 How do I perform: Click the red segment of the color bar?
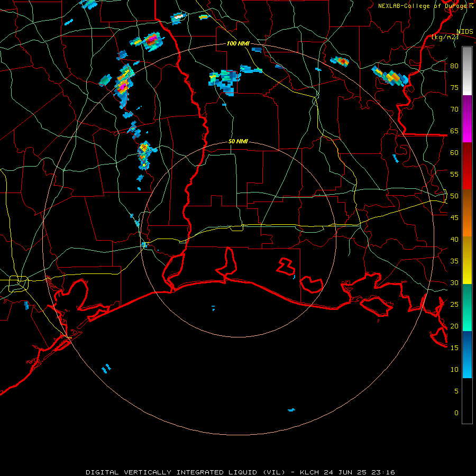467,167
